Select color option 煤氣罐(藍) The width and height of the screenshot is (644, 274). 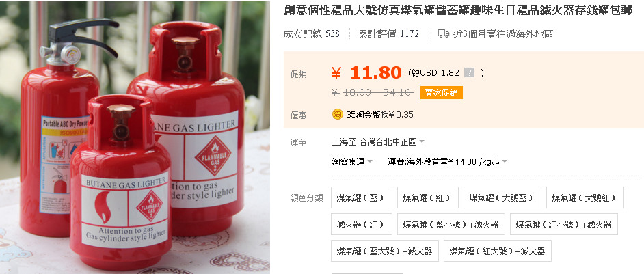[x=362, y=197]
